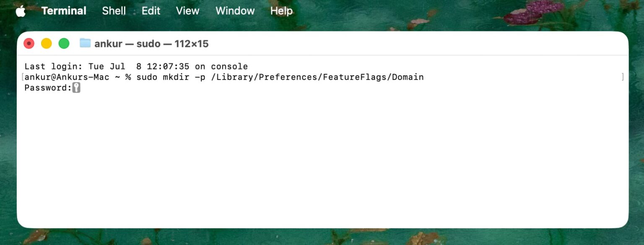
Task: Close the Terminal window with red button
Action: pyautogui.click(x=29, y=43)
